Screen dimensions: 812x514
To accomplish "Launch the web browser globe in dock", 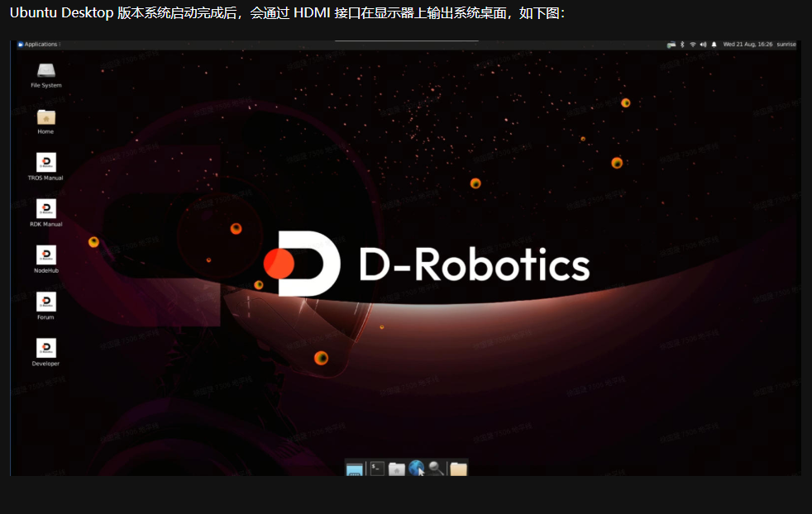I will (417, 469).
